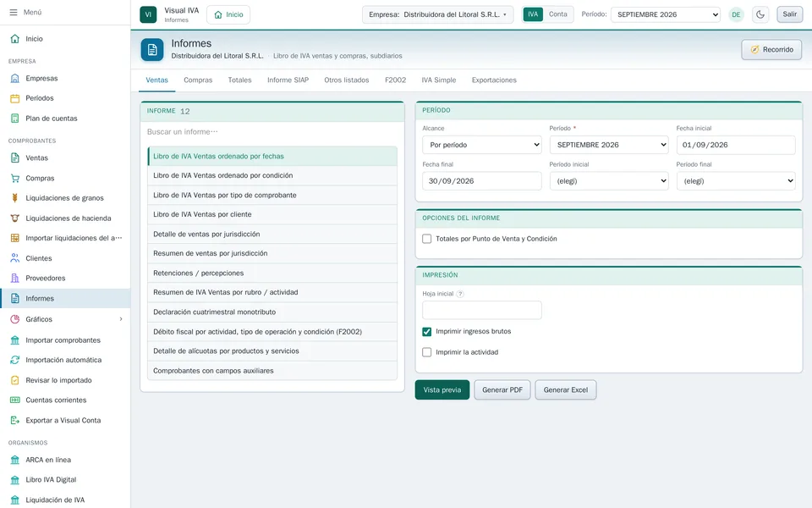Click the Períodos calendar icon
This screenshot has height=508, width=812.
pos(15,98)
